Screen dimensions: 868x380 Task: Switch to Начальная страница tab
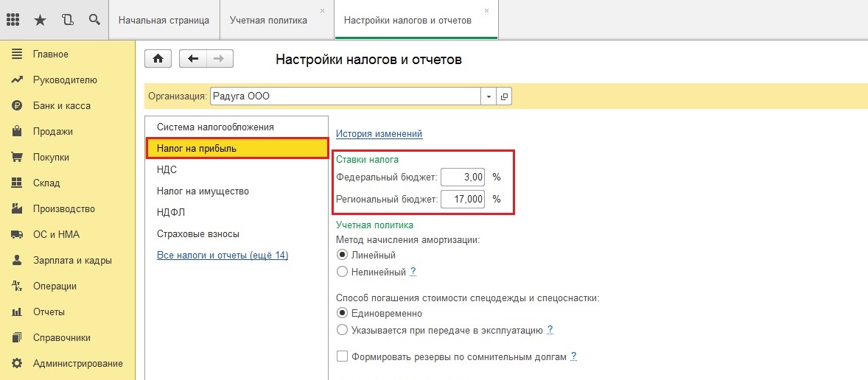pyautogui.click(x=164, y=21)
